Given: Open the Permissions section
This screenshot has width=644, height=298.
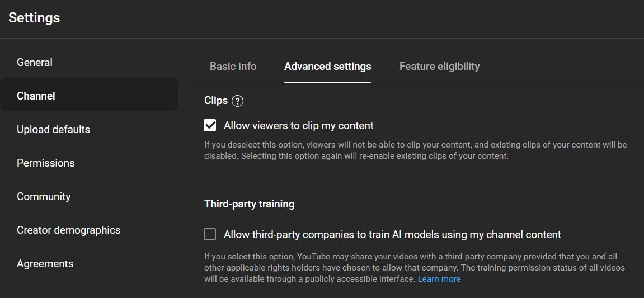Looking at the screenshot, I should coord(45,163).
